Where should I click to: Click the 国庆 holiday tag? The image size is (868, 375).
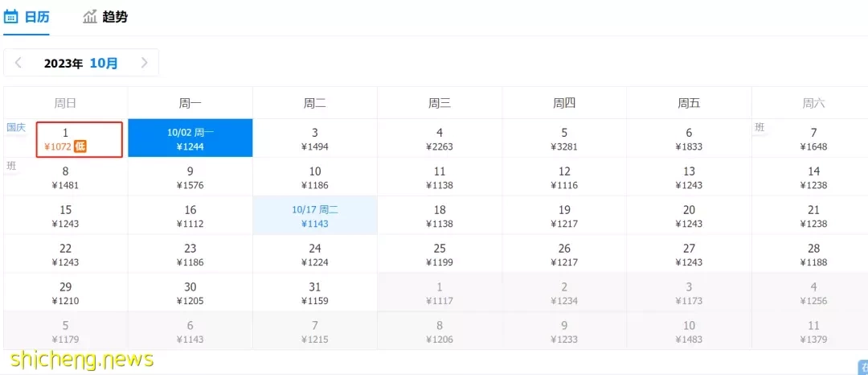click(16, 127)
